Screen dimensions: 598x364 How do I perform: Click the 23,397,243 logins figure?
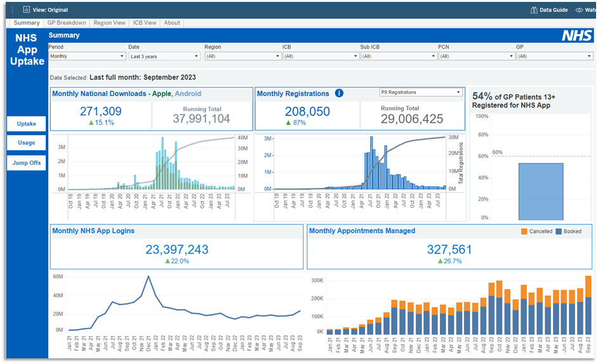[177, 249]
